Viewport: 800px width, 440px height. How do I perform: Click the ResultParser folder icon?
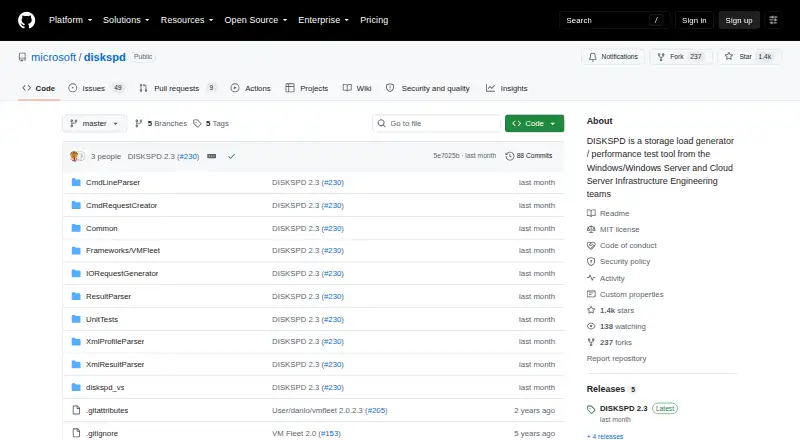pos(76,297)
